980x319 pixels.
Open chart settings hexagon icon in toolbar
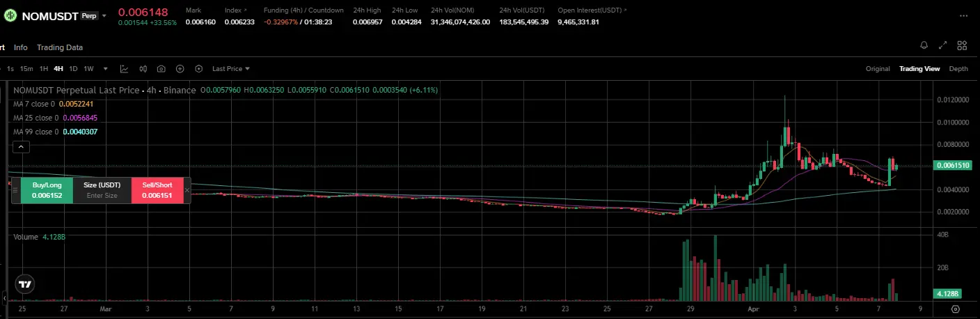pos(198,69)
